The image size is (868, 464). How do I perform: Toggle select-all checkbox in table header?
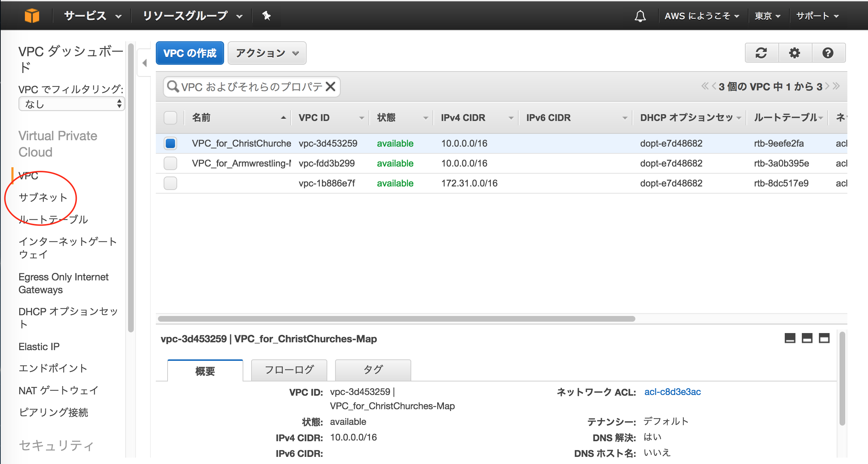pos(170,118)
